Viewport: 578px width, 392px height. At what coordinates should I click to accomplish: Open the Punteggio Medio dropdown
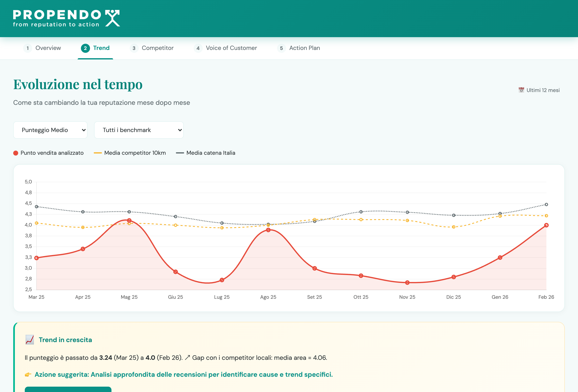[x=50, y=130]
